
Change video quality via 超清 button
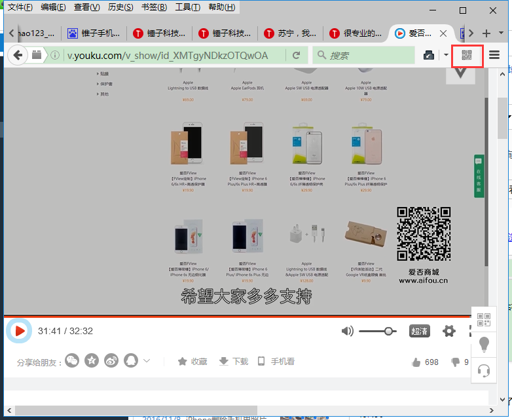point(419,331)
